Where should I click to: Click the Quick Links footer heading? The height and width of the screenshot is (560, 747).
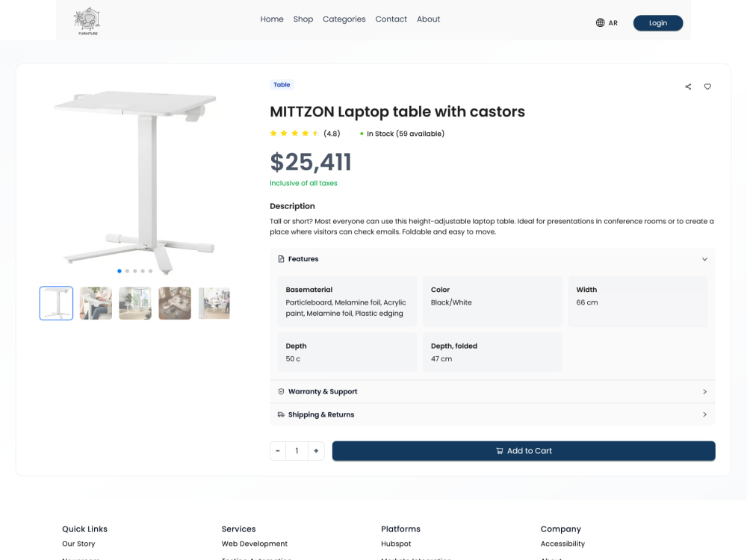(85, 529)
